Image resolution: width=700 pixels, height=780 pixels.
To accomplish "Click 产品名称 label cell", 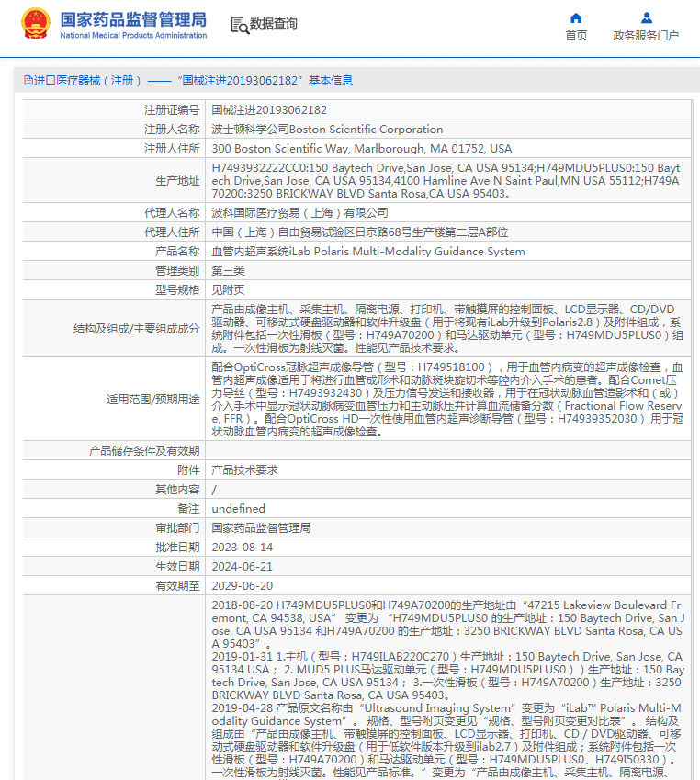I will coord(114,252).
